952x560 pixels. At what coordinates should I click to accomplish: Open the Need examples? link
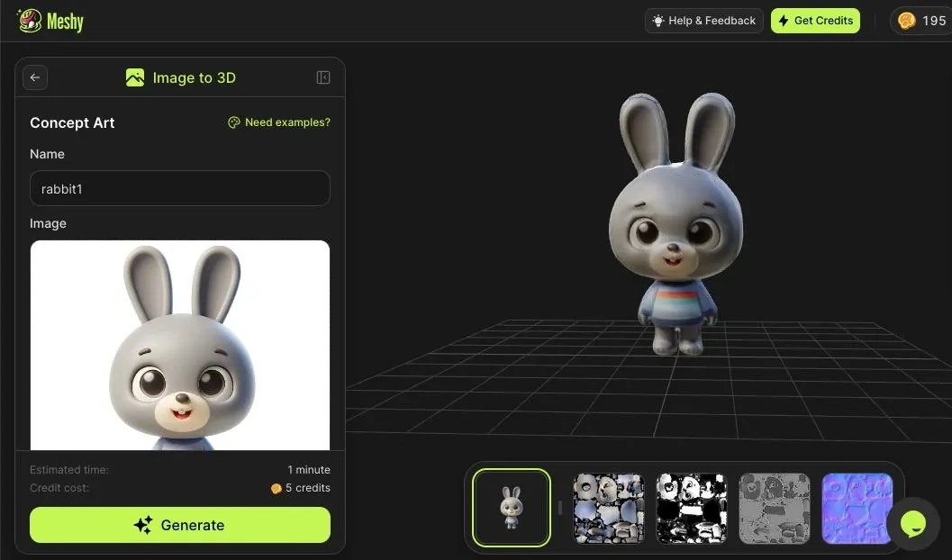[279, 122]
